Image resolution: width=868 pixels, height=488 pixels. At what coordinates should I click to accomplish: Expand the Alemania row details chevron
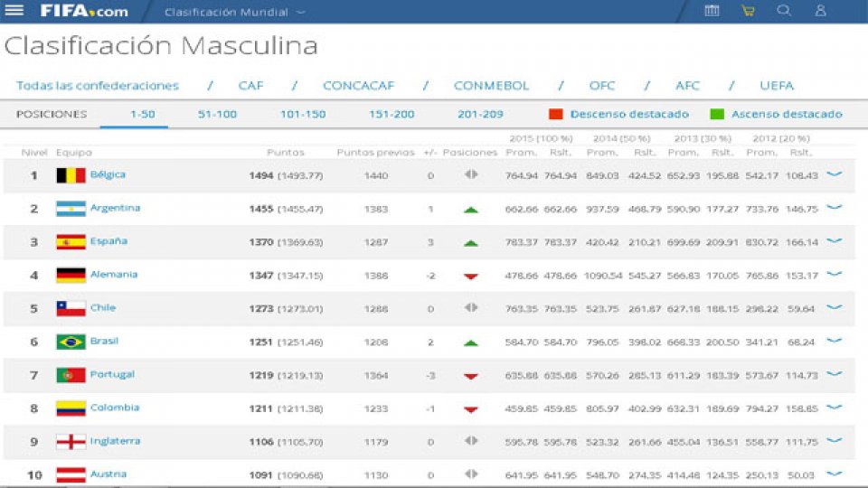pyautogui.click(x=834, y=275)
